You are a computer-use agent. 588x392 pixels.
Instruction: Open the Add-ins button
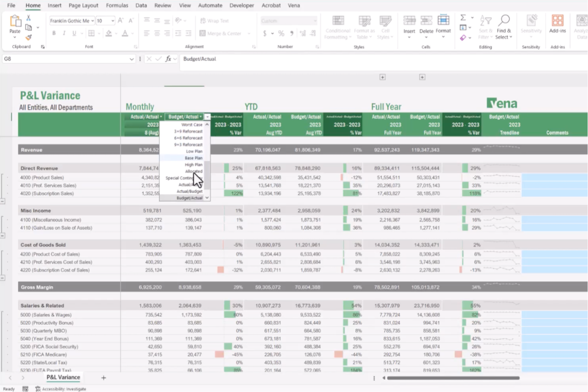[x=557, y=24]
